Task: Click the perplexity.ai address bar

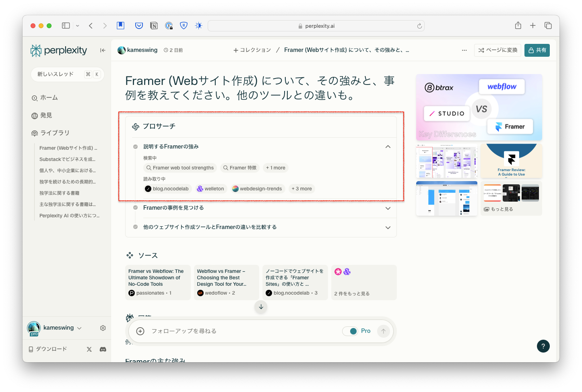Action: tap(316, 26)
